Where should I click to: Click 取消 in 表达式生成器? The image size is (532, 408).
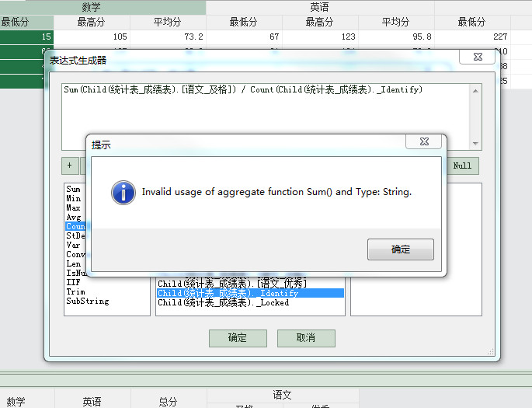pyautogui.click(x=306, y=338)
